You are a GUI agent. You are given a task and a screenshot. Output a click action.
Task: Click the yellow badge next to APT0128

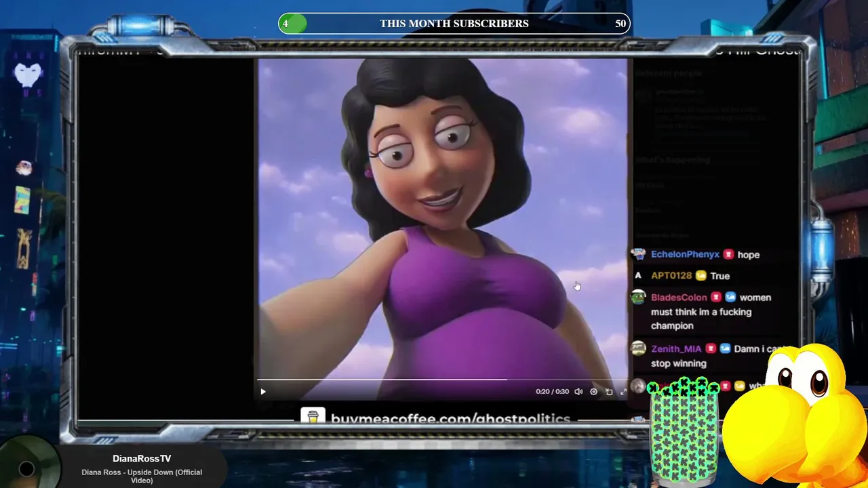[x=701, y=276]
